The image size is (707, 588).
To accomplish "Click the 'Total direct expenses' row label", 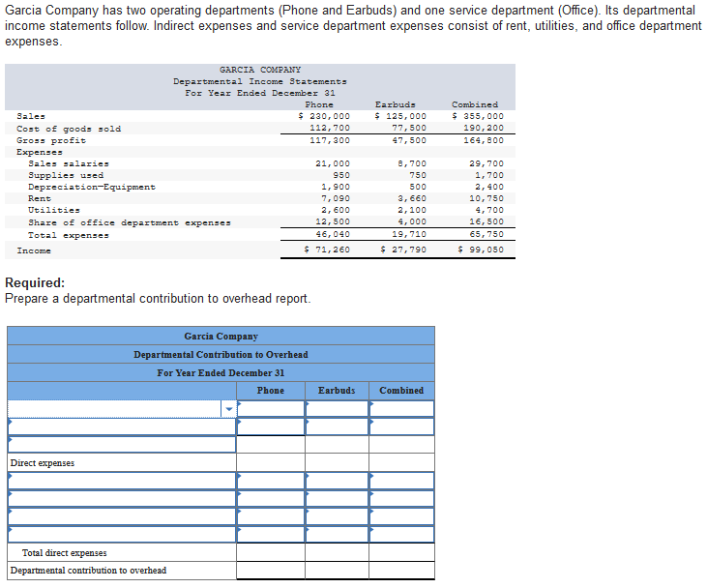I will 65,553.
